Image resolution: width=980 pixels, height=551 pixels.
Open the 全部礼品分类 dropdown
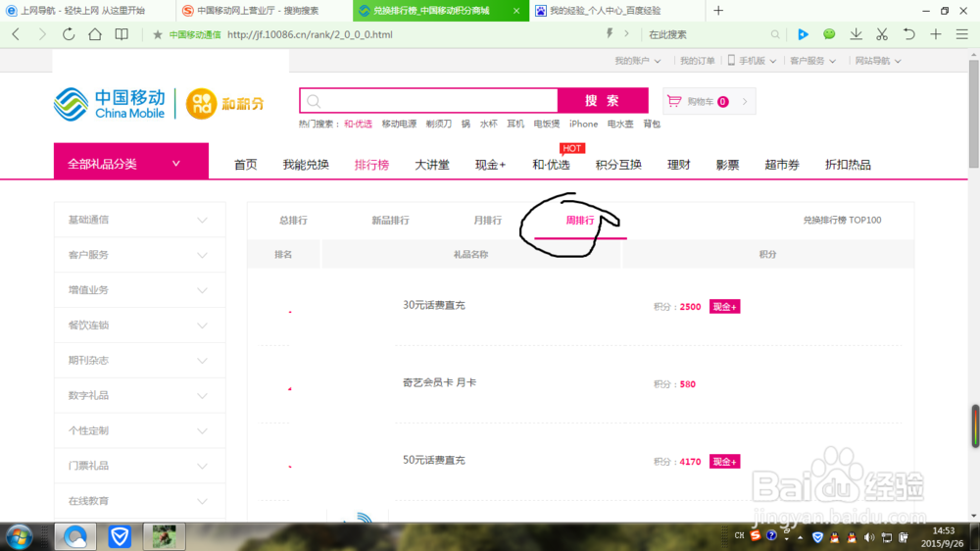[131, 161]
